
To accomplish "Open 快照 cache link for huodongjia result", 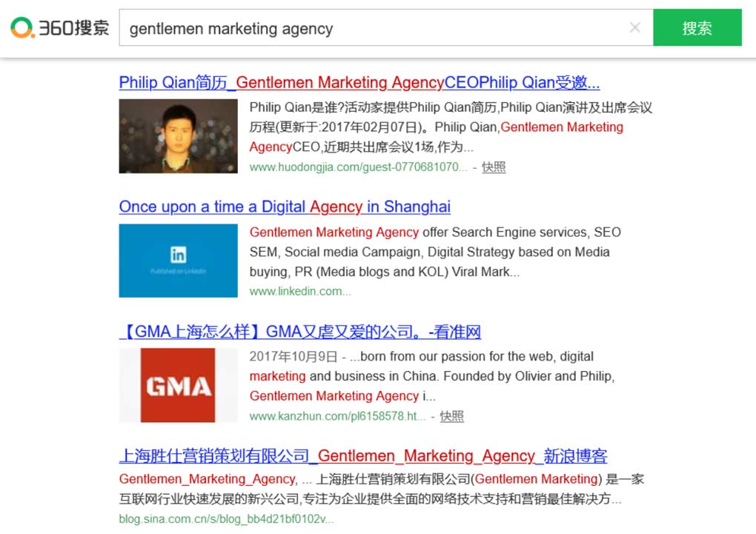I will pos(494,167).
